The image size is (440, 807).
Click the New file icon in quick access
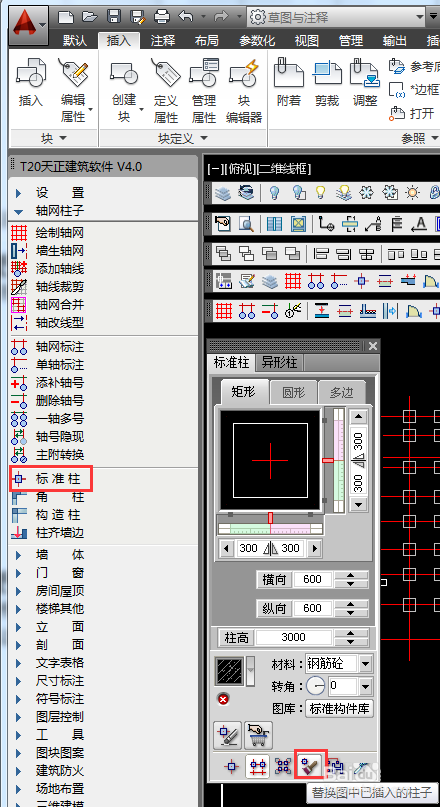(x=66, y=17)
